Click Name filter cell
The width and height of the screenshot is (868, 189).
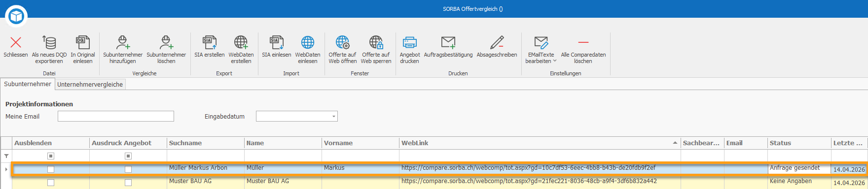coord(283,156)
